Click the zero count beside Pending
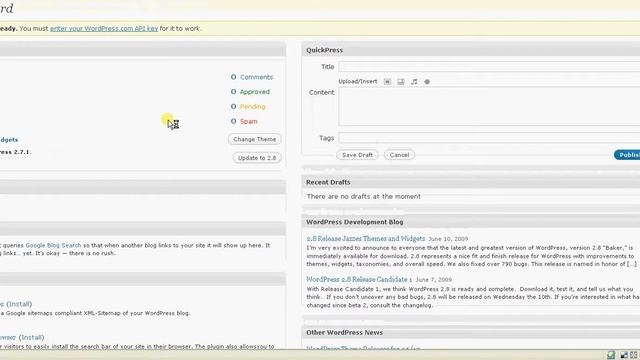This screenshot has width=640, height=360. [233, 107]
